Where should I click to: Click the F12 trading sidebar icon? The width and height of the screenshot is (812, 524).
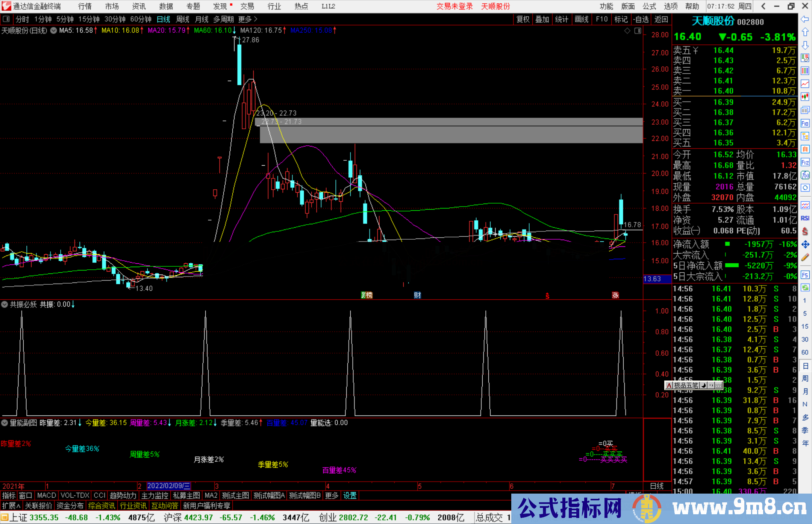tap(805, 162)
